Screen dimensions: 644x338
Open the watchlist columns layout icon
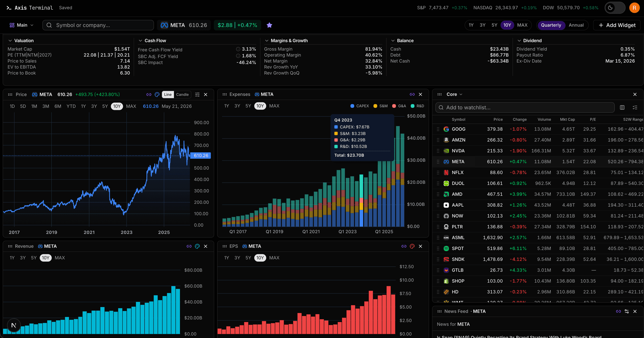pos(622,108)
